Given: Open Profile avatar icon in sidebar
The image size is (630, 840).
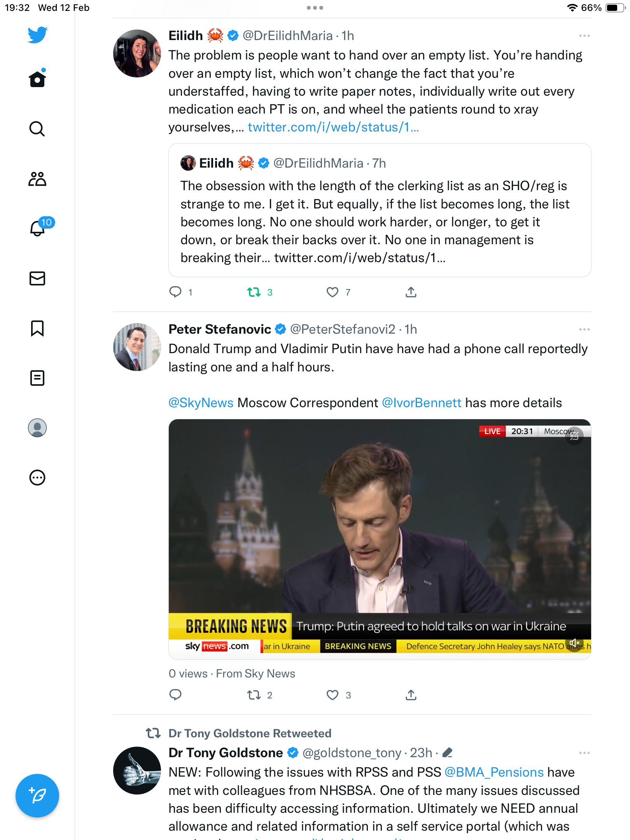Looking at the screenshot, I should [37, 428].
